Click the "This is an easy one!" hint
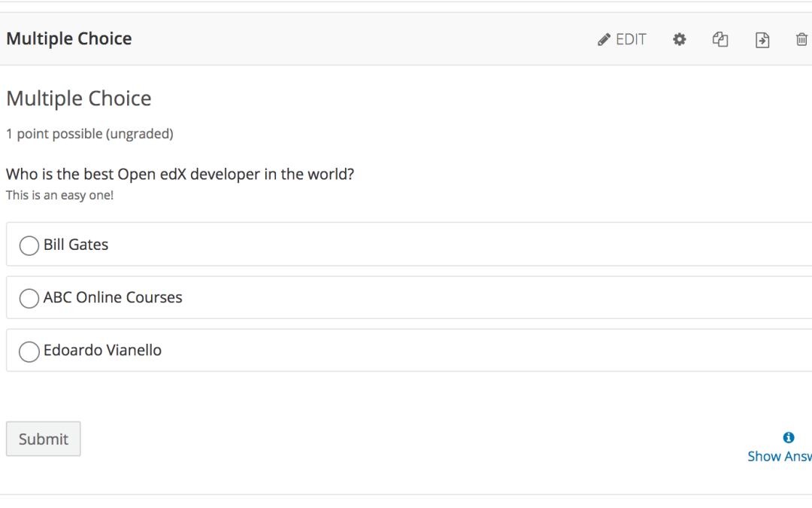812x508 pixels. pos(59,196)
